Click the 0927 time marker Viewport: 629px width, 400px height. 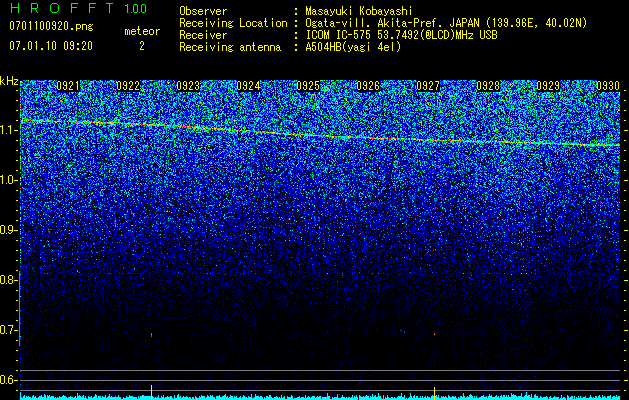[x=428, y=86]
